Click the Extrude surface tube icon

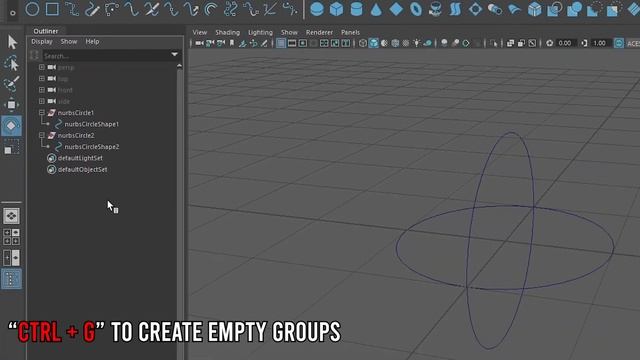tap(495, 9)
